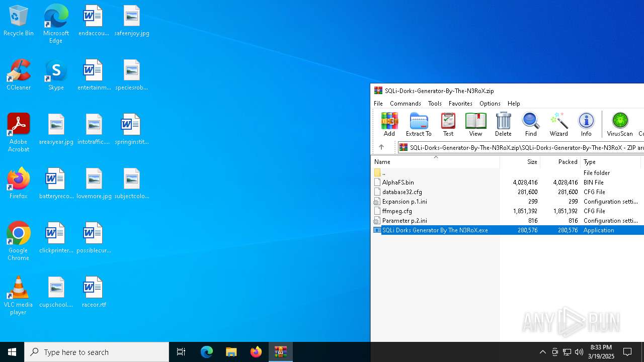Click the Info toolbar icon
This screenshot has width=644, height=362.
pos(586,124)
